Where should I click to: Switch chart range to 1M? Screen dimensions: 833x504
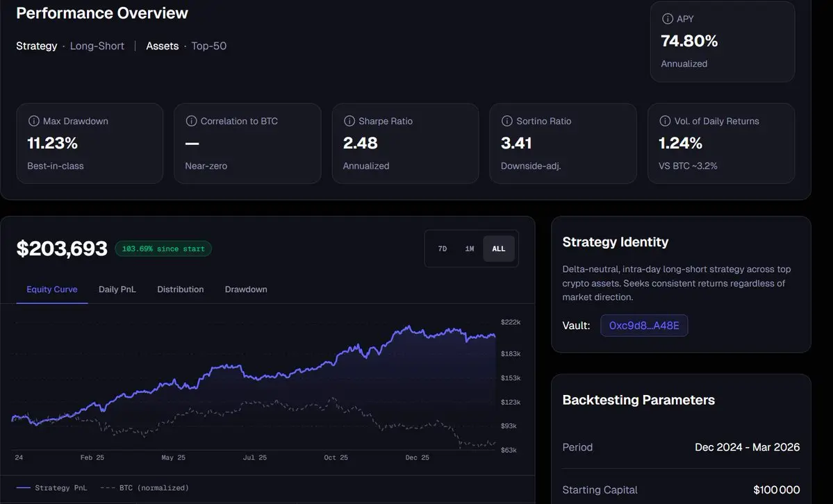pos(470,249)
